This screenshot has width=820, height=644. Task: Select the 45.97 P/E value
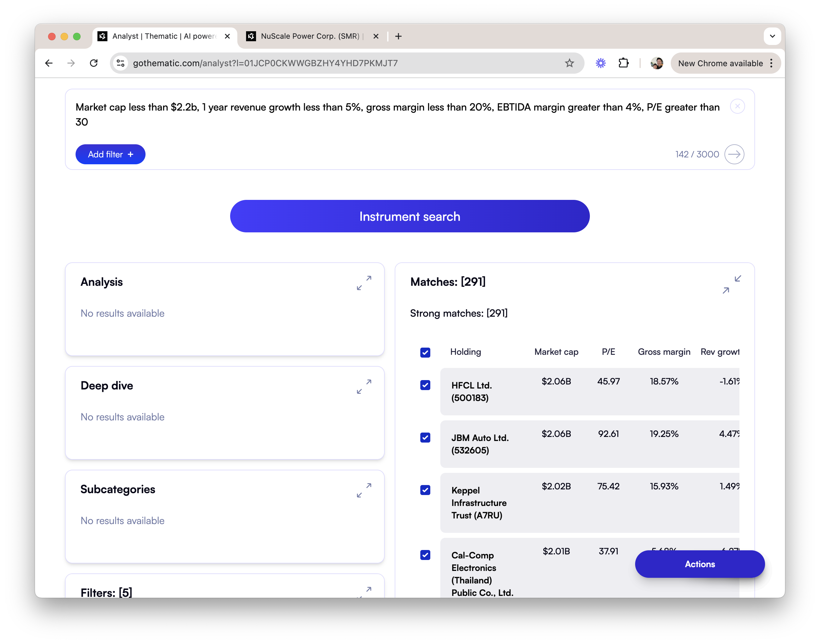point(608,381)
